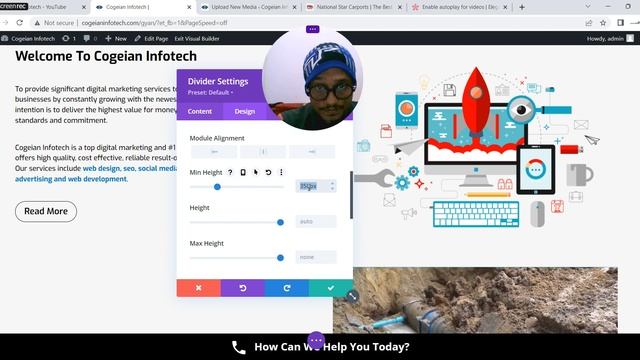Open Min Height help question-mark icon
Screen dimensions: 640x360
tap(230, 172)
